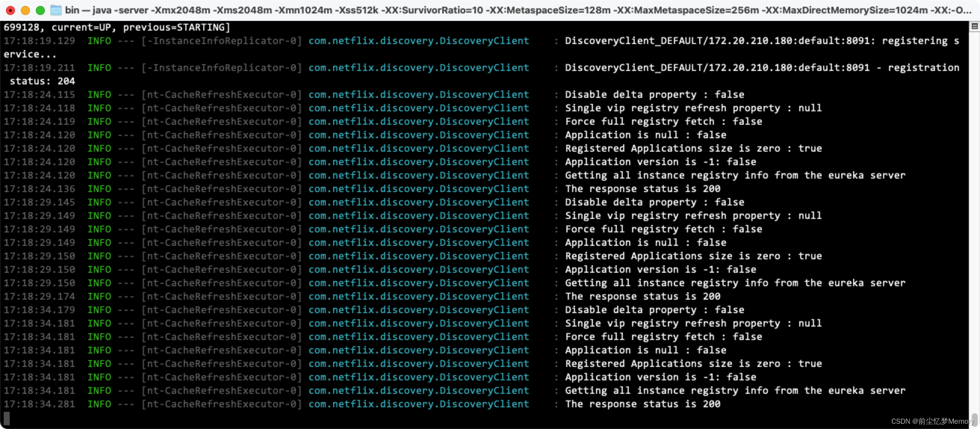Zoom the window with green button

(x=40, y=10)
